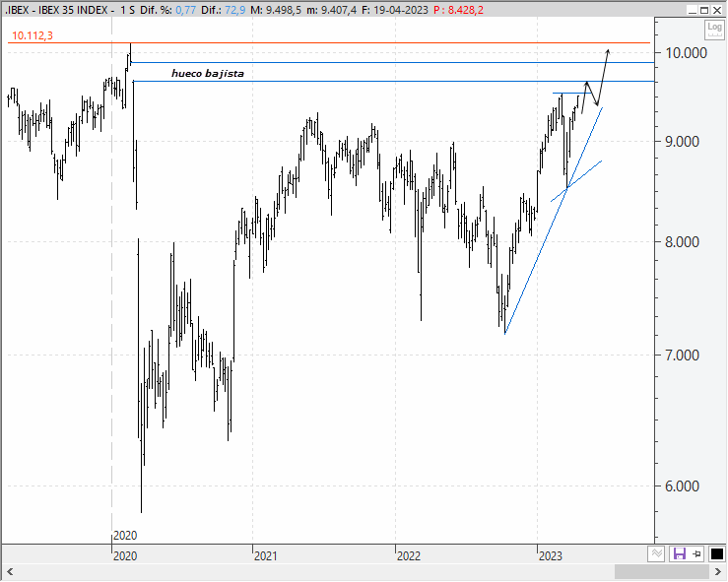Image resolution: width=728 pixels, height=582 pixels.
Task: Click the double-chevron collapse icon
Action: pos(656,553)
